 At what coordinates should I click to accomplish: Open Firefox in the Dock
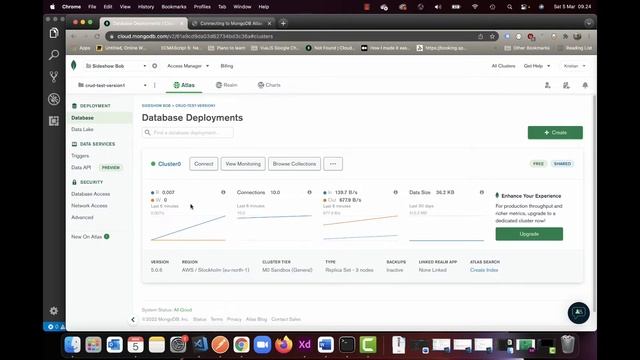click(x=284, y=345)
